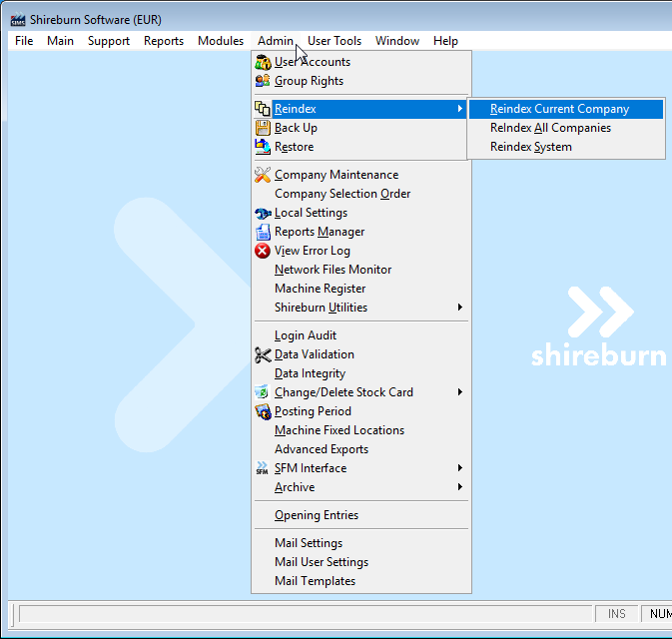Viewport: 672px width, 639px height.
Task: Select Opening Entries from Admin menu
Action: click(x=317, y=515)
